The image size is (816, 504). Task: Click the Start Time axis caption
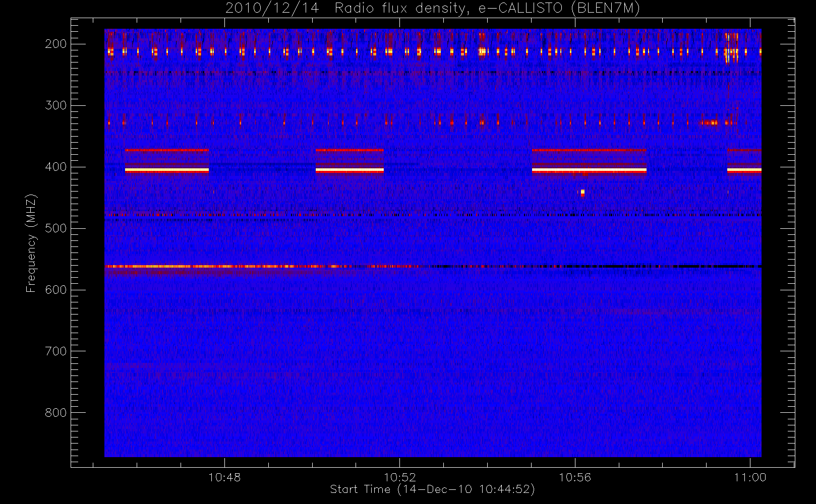(x=432, y=489)
